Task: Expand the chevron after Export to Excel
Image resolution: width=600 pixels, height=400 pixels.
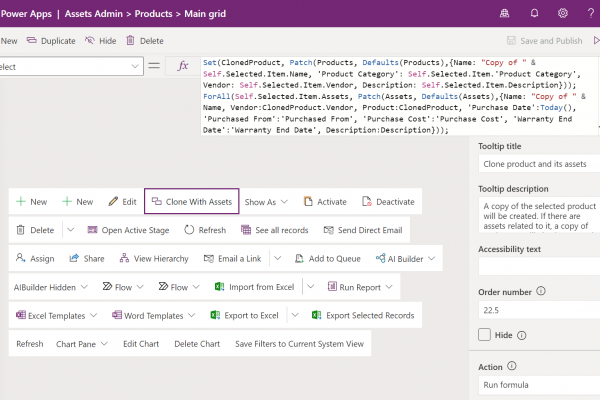Action: point(295,315)
